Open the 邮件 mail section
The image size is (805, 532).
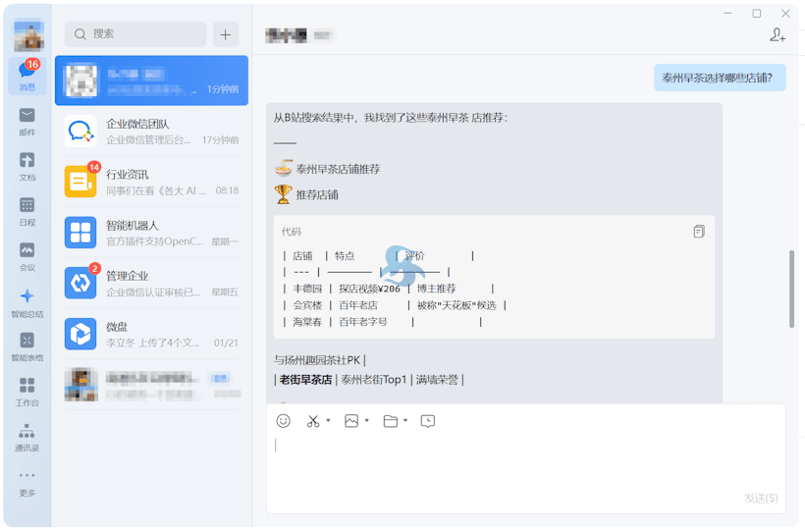[x=27, y=122]
